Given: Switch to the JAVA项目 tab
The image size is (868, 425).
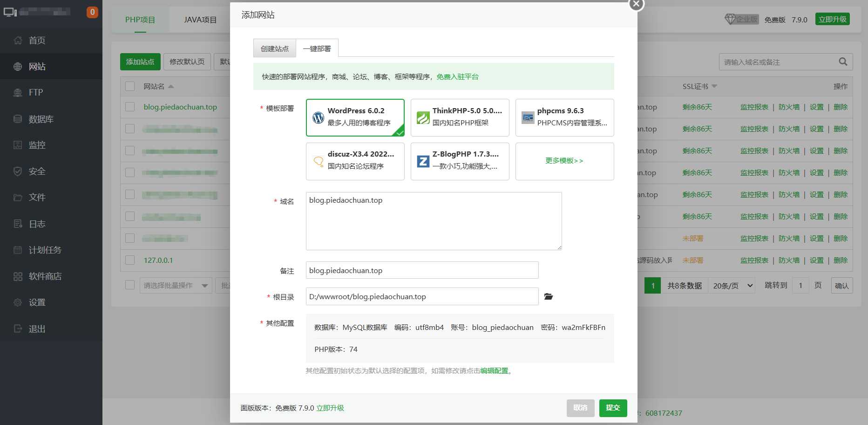Looking at the screenshot, I should 200,20.
